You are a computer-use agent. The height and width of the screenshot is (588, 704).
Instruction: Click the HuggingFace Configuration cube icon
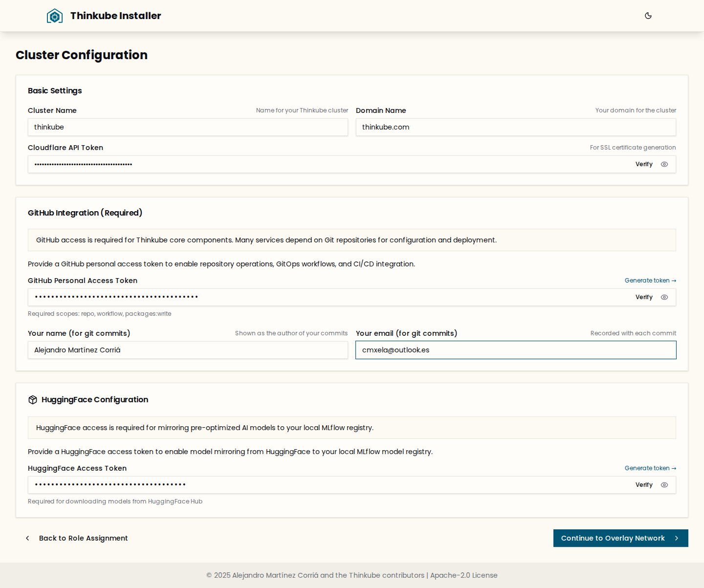coord(33,400)
